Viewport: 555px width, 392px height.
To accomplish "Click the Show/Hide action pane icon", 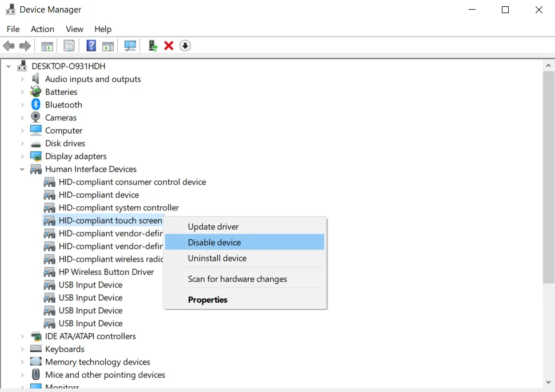I will (x=108, y=46).
